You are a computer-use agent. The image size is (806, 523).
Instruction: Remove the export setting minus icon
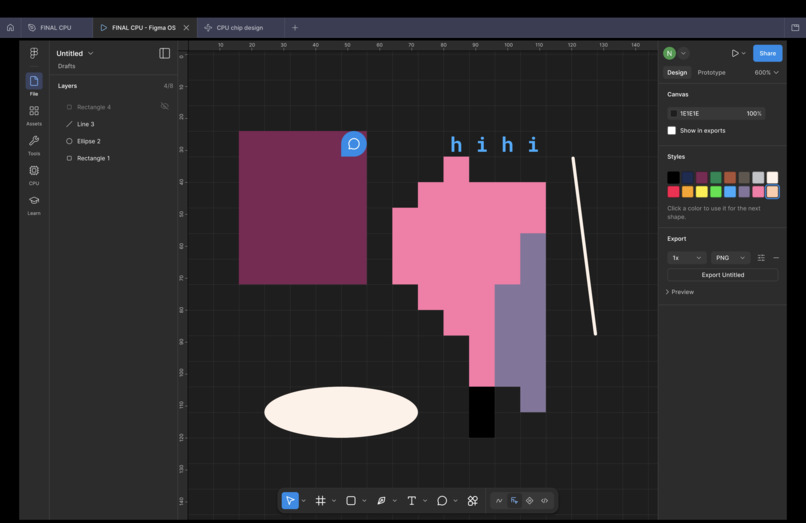[776, 258]
